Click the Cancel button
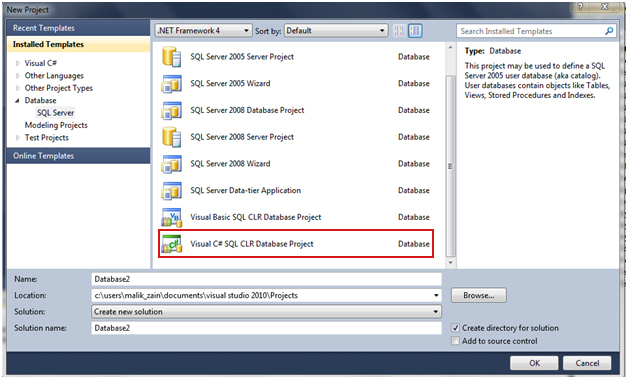This screenshot has height=379, width=628. click(587, 363)
